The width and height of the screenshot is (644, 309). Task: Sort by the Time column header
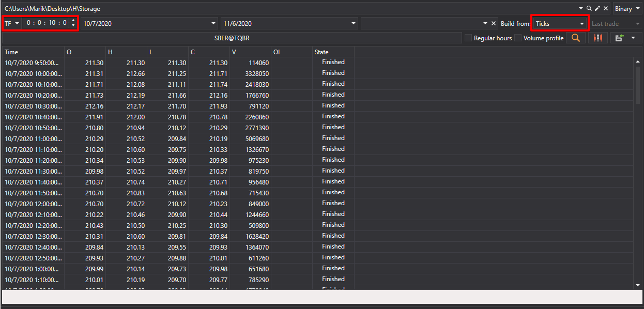[33, 52]
